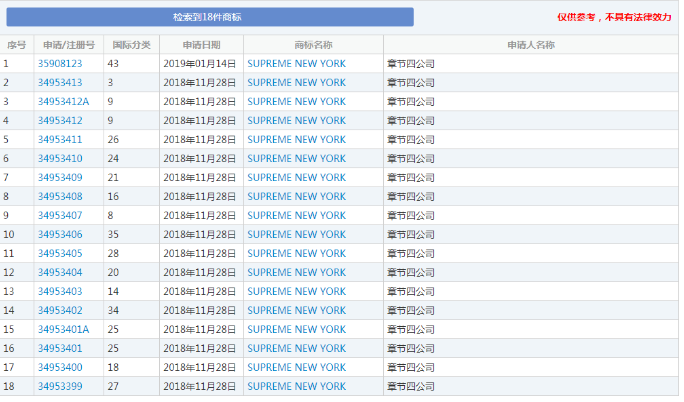Select class 43 cell in row 1
684x402 pixels.
click(x=131, y=64)
